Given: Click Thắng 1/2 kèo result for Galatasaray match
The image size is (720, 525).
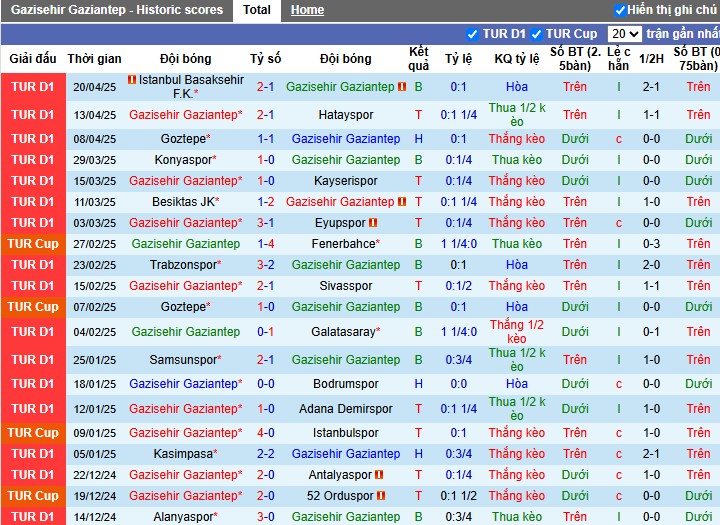Looking at the screenshot, I should (x=517, y=332).
